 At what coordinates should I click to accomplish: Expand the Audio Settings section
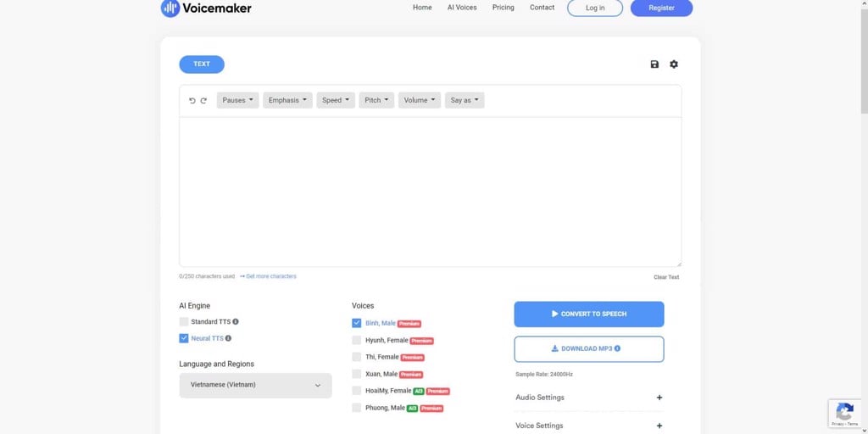[589, 398]
